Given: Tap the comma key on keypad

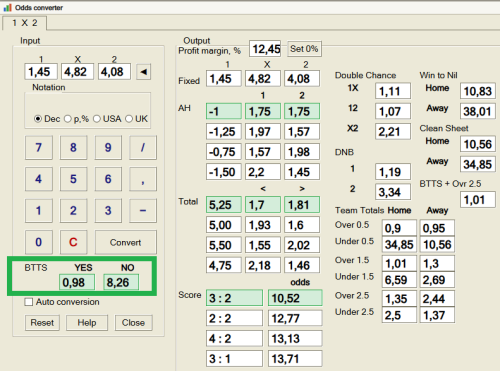Looking at the screenshot, I should [143, 179].
